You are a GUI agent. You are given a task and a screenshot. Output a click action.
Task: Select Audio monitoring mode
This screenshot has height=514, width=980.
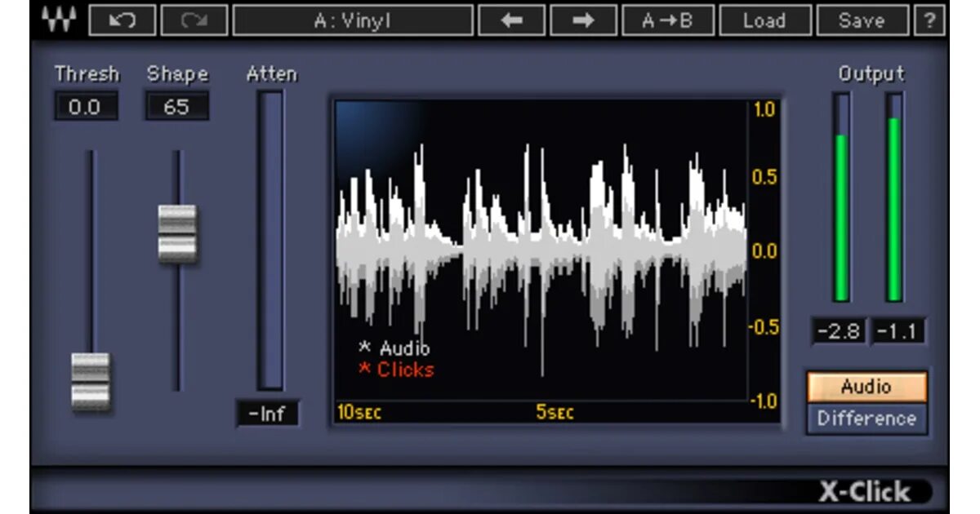tap(866, 387)
